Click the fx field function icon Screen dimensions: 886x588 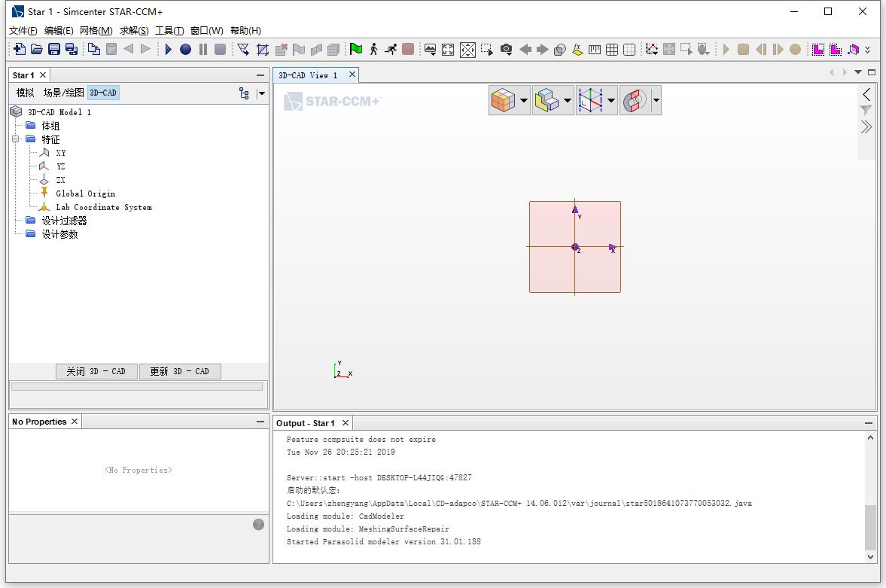pos(577,49)
